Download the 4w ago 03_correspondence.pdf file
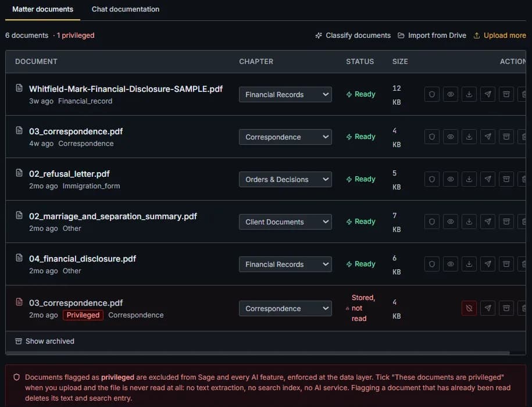 (469, 137)
